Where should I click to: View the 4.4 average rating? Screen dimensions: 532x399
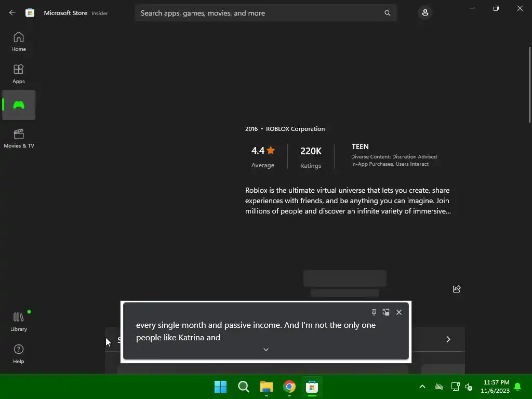coord(263,157)
